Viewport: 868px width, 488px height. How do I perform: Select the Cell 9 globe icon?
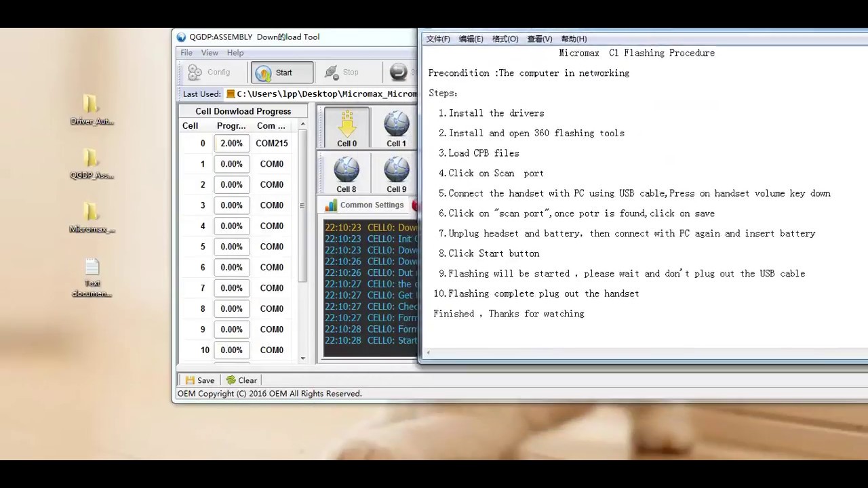pyautogui.click(x=396, y=174)
